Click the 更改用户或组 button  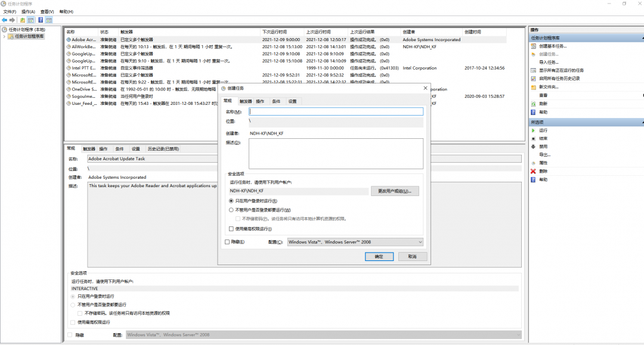(x=395, y=191)
